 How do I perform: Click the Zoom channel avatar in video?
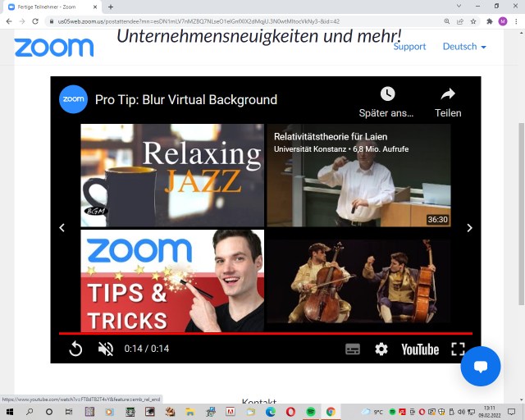tap(73, 99)
